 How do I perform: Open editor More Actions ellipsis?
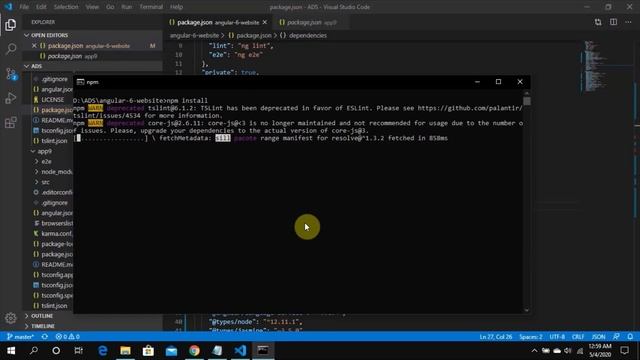tap(628, 22)
